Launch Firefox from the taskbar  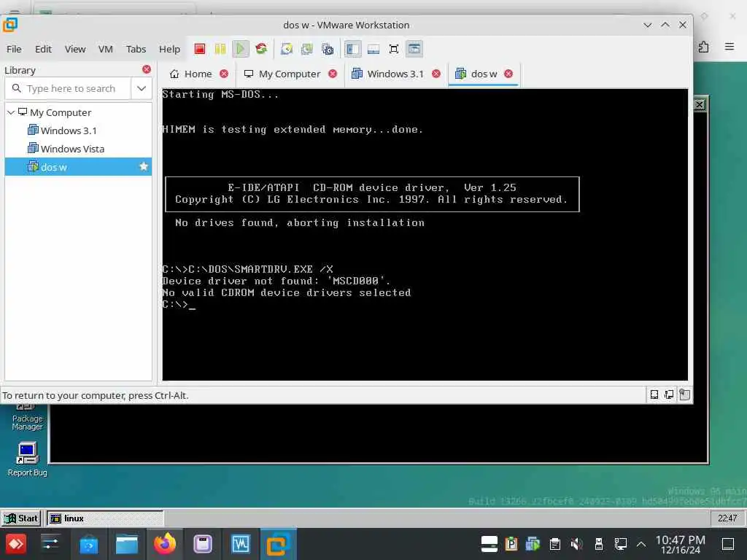(165, 544)
